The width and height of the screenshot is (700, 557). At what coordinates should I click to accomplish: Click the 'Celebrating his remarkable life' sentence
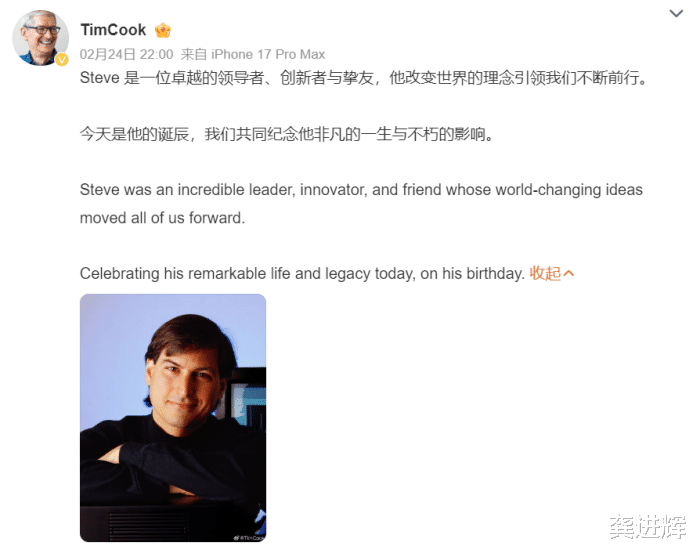pos(302,273)
